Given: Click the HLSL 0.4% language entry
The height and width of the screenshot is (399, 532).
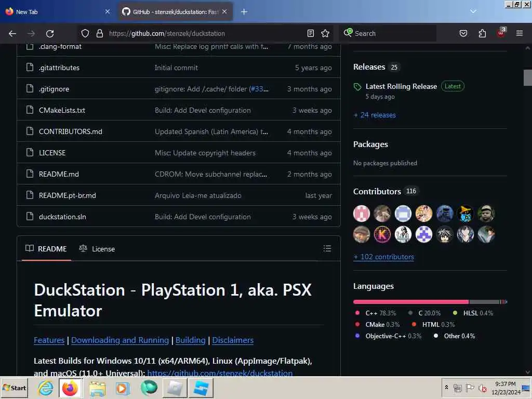Looking at the screenshot, I should 473,313.
